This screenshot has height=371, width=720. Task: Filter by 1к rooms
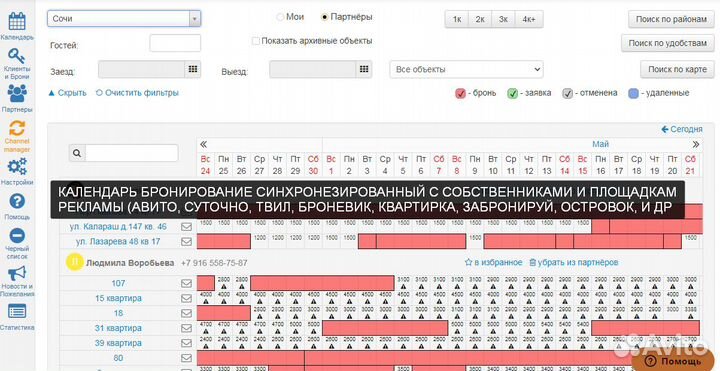[x=457, y=19]
